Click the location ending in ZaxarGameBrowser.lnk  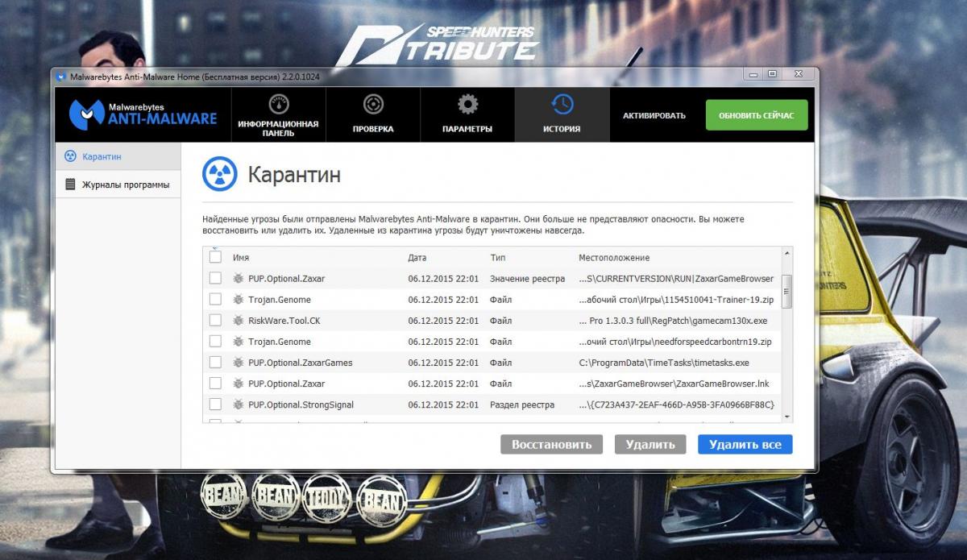[x=675, y=384]
